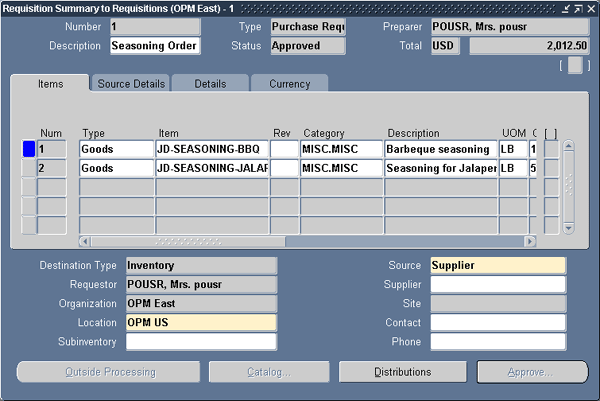The width and height of the screenshot is (600, 401).
Task: Toggle the flexfield box on line 2
Action: click(x=550, y=168)
